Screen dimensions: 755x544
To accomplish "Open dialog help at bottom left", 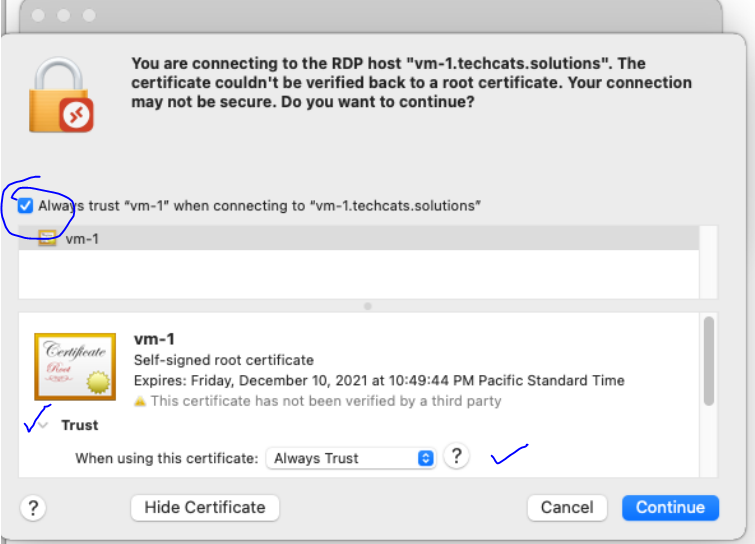I will [x=33, y=508].
